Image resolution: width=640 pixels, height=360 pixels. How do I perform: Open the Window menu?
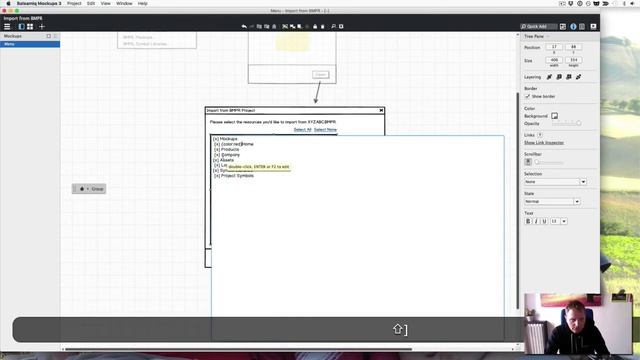(x=124, y=3)
